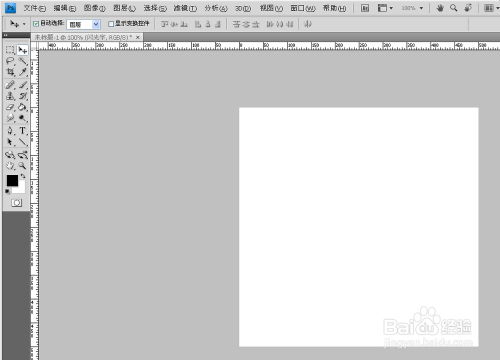Launch Bridge from application bar

(x=365, y=8)
